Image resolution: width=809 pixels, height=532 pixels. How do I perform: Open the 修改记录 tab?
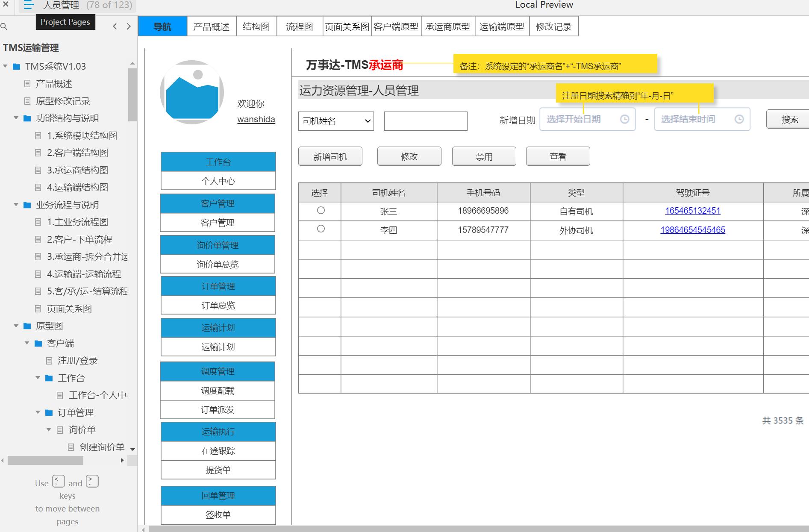coord(554,26)
